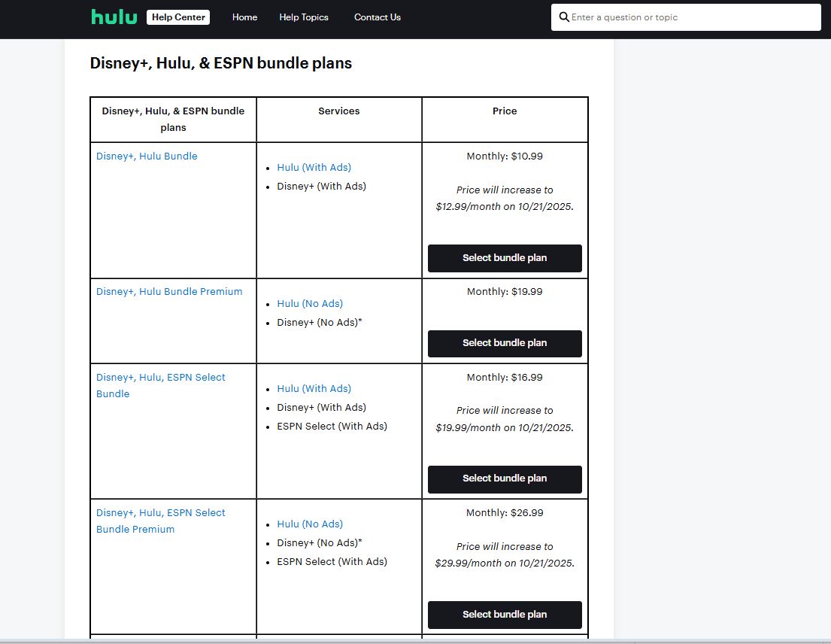Click 'Disney+ (No Ads)*' in the ESPN Select Premium row

[x=319, y=542]
